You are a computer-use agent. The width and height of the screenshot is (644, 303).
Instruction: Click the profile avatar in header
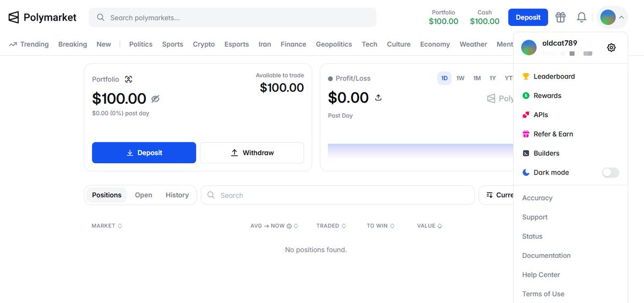pos(608,17)
